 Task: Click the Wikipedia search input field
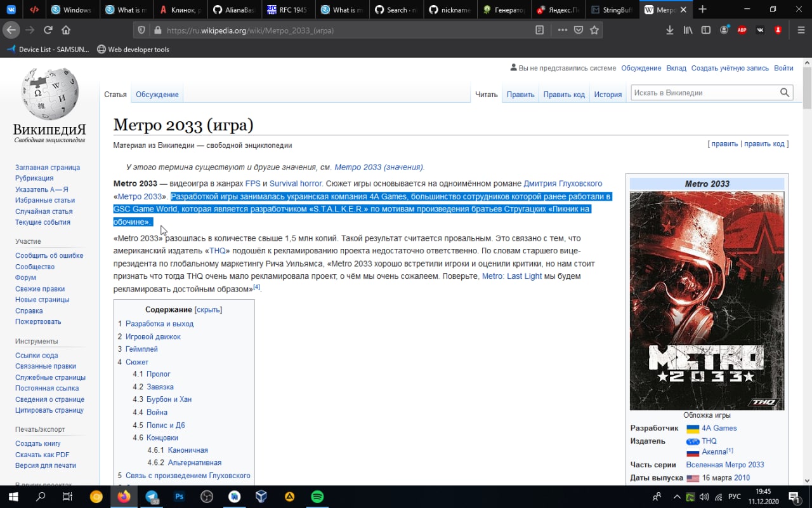click(704, 93)
